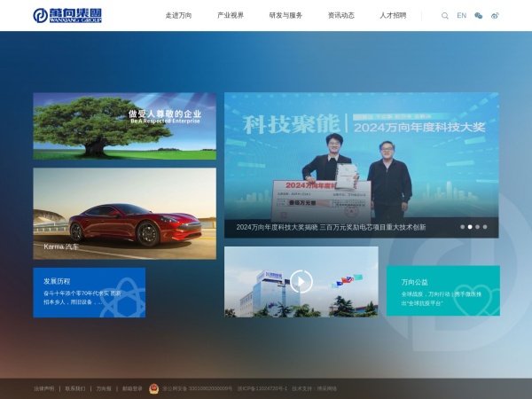Click the news caption 2024万向年度科技大奖揭晓
Viewport: 532px width, 399px height.
click(331, 227)
